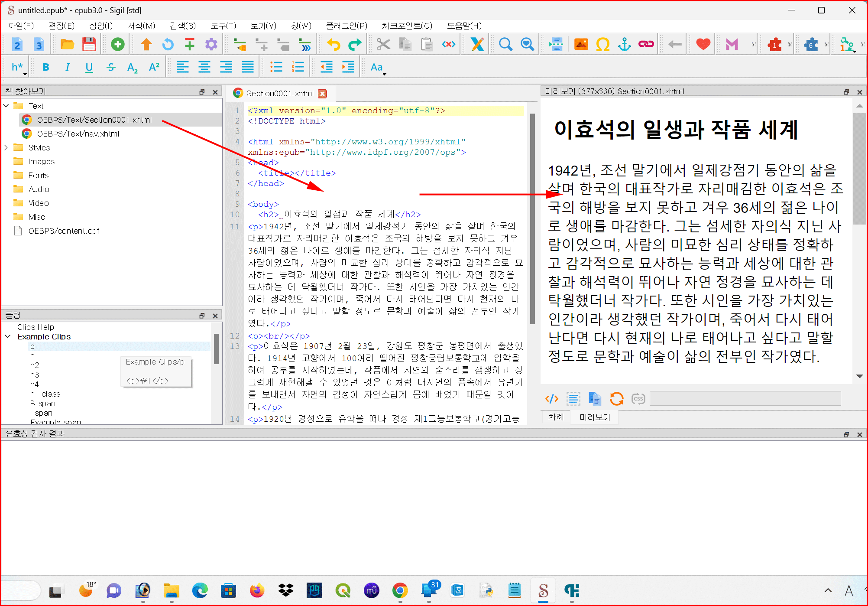Click the green Add new file icon
The width and height of the screenshot is (868, 606).
(x=117, y=44)
